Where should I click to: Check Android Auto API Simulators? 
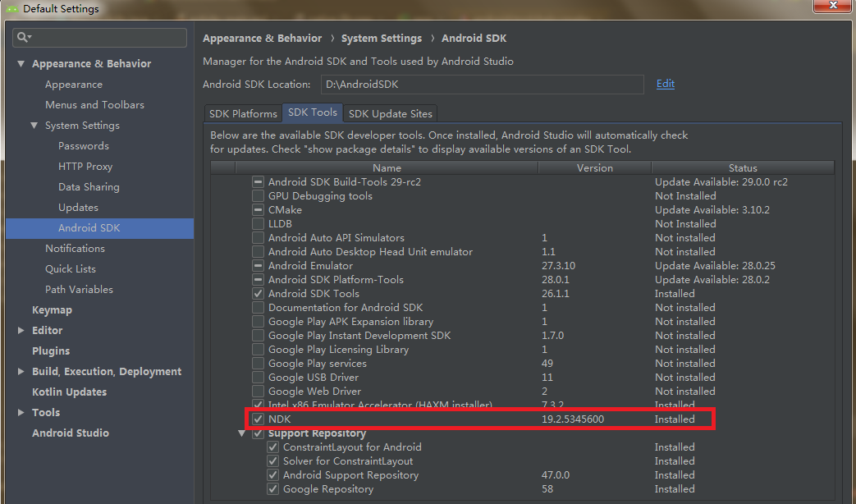click(x=259, y=237)
